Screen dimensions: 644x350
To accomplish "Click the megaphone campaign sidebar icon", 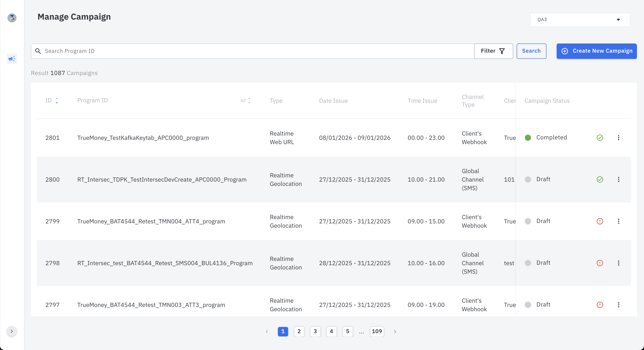I will pyautogui.click(x=12, y=59).
